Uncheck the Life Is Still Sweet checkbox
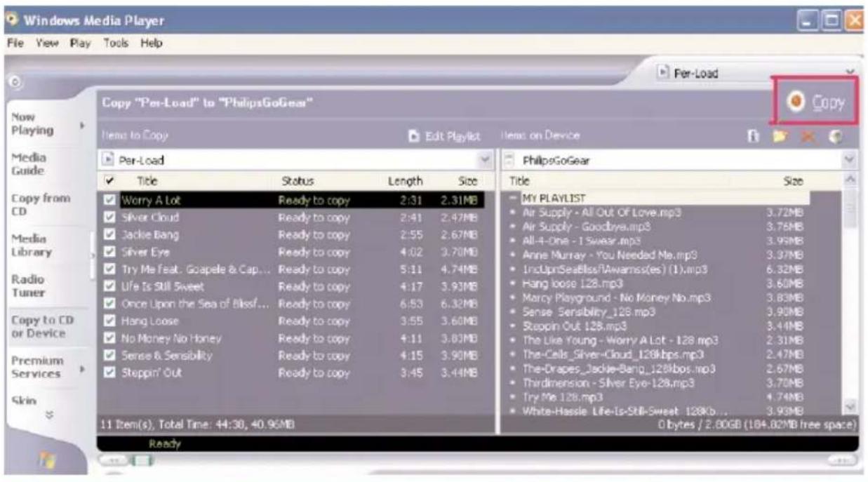 coord(109,286)
